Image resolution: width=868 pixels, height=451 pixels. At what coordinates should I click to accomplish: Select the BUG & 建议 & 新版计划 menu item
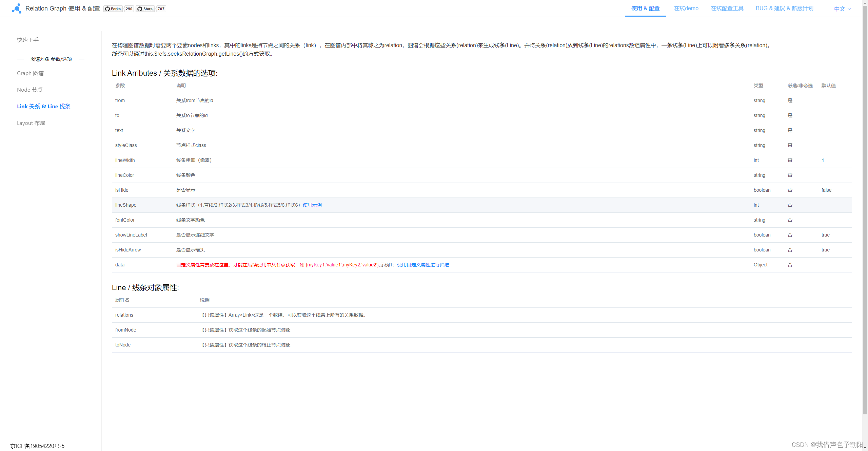tap(784, 8)
